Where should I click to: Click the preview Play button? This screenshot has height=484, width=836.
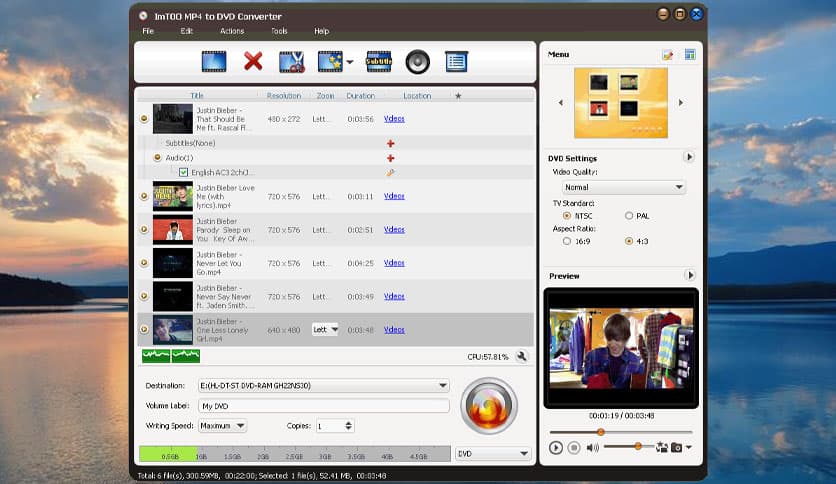pyautogui.click(x=556, y=448)
